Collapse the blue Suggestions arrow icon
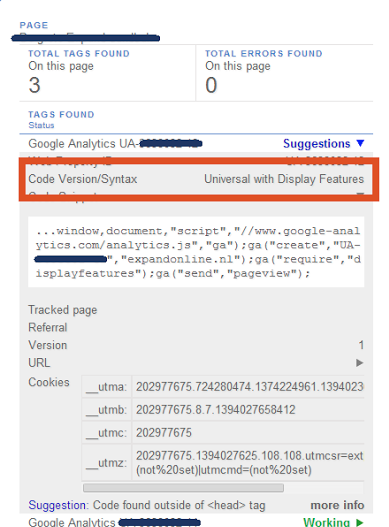 point(360,144)
